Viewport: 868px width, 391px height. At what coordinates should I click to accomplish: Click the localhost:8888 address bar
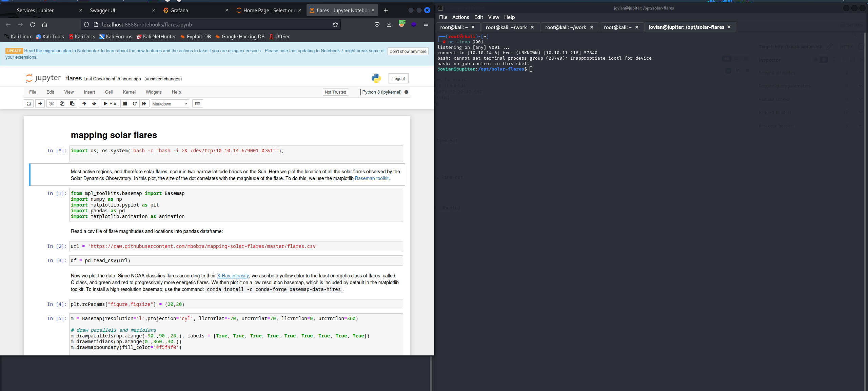click(210, 24)
